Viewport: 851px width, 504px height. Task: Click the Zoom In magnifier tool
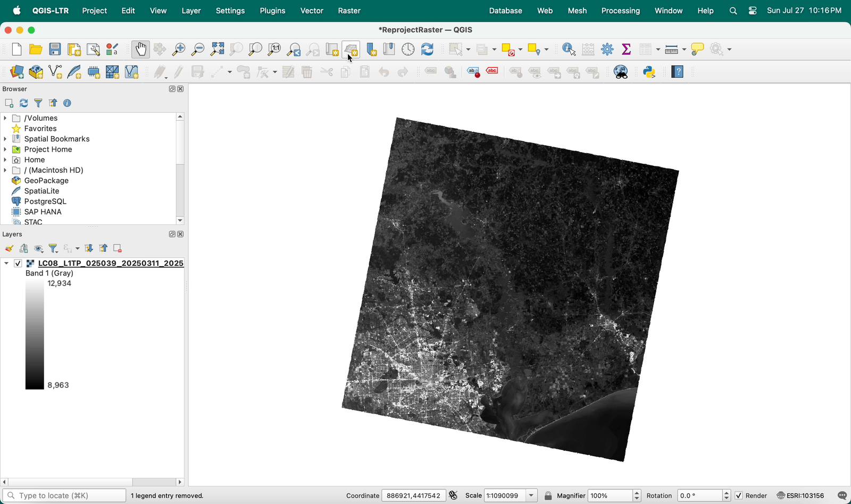click(x=179, y=49)
